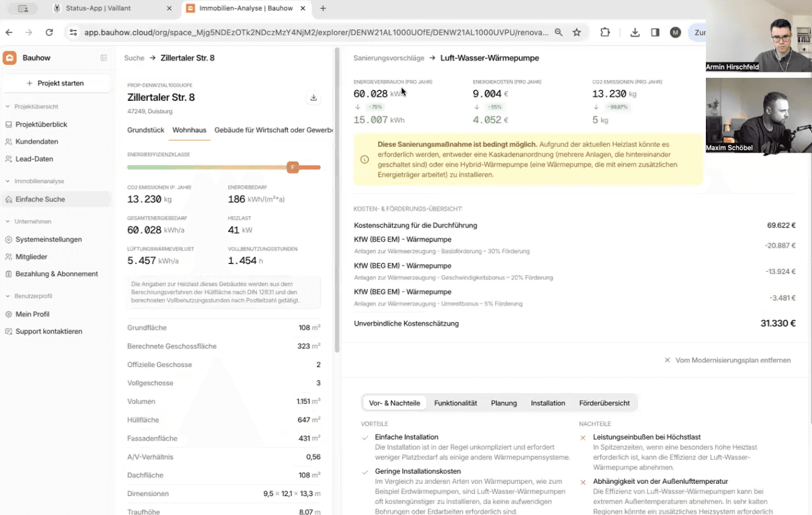This screenshot has width=812, height=515.
Task: Open the site information icon in address bar
Action: [73, 32]
